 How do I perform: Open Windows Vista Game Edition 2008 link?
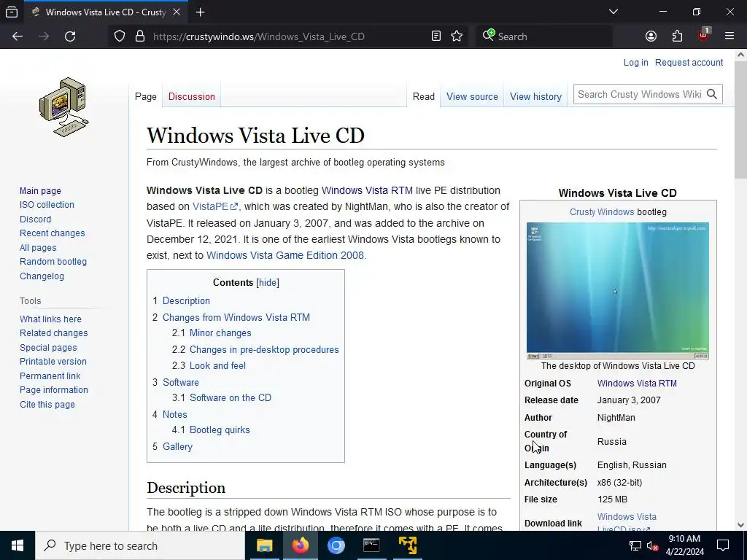point(285,255)
